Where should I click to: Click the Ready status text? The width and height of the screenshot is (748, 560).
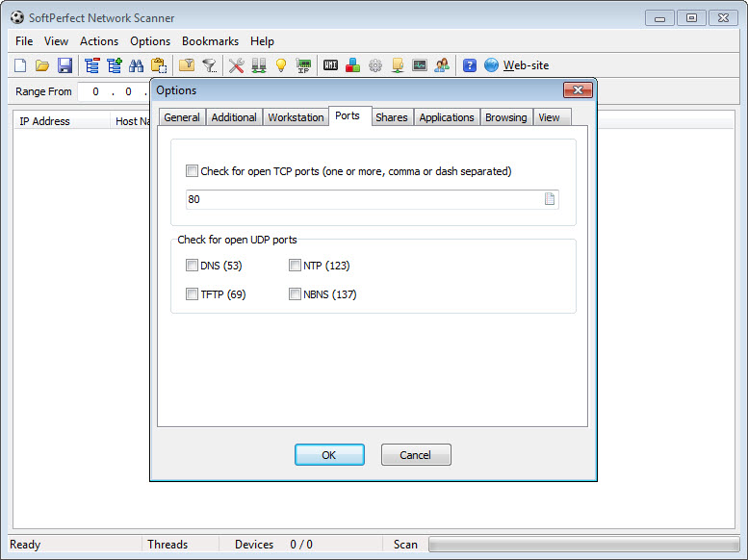click(25, 545)
